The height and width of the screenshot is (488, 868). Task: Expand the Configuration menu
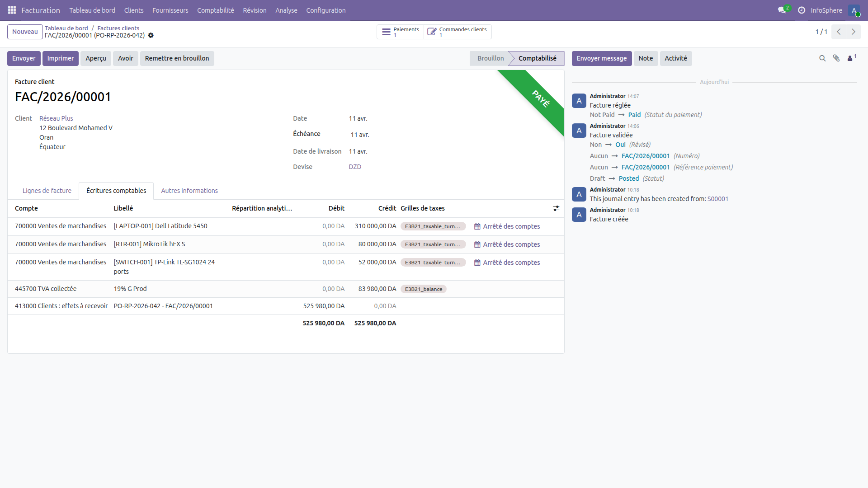(325, 10)
